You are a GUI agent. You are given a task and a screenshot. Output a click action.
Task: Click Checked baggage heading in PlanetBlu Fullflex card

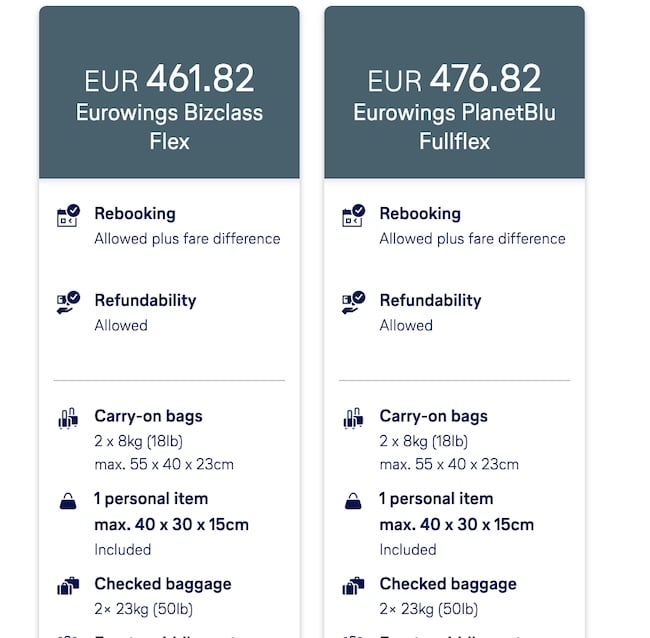[x=447, y=584]
